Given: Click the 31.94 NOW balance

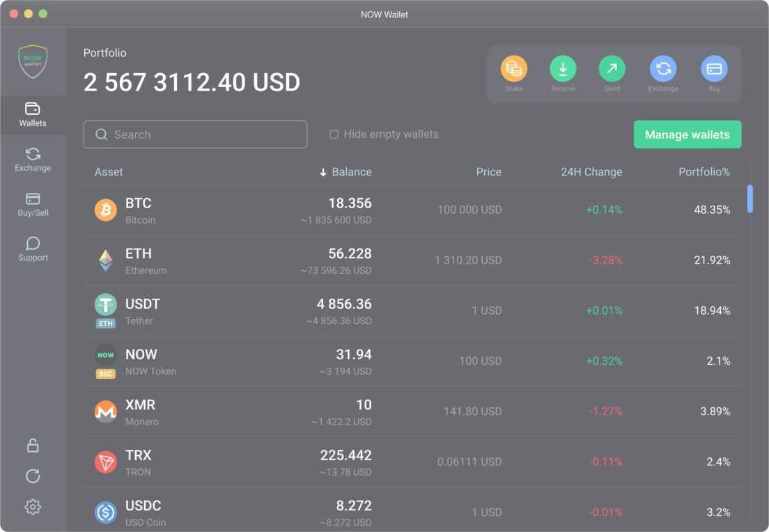Looking at the screenshot, I should click(354, 355).
